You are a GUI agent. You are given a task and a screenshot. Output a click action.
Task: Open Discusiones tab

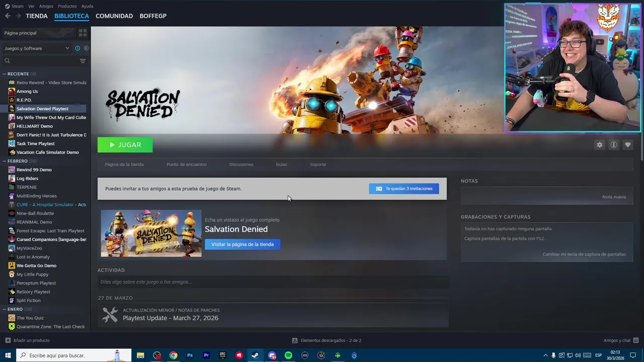(241, 164)
